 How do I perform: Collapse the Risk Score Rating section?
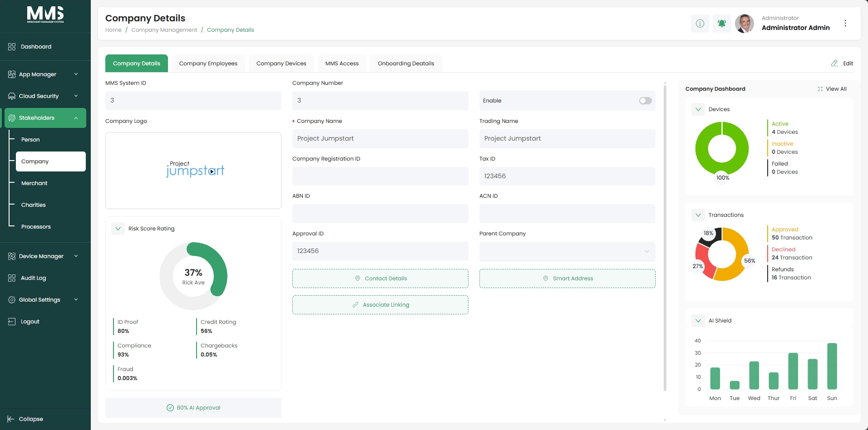[x=118, y=229]
